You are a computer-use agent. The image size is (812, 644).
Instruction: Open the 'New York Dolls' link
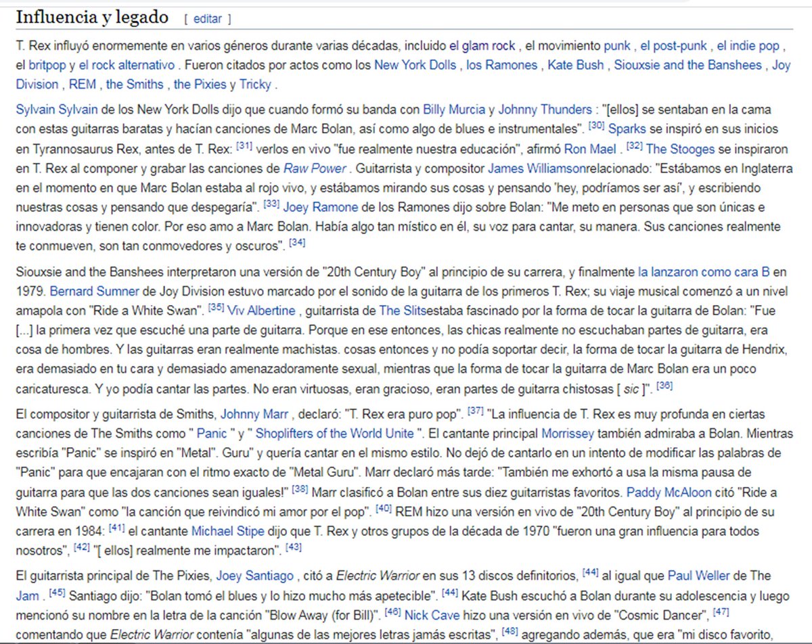415,66
